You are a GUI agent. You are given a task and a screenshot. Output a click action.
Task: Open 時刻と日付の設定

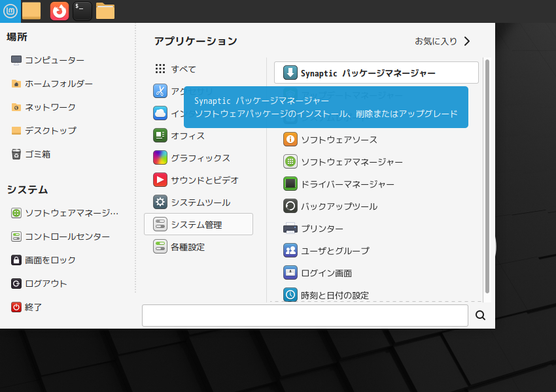click(x=336, y=295)
